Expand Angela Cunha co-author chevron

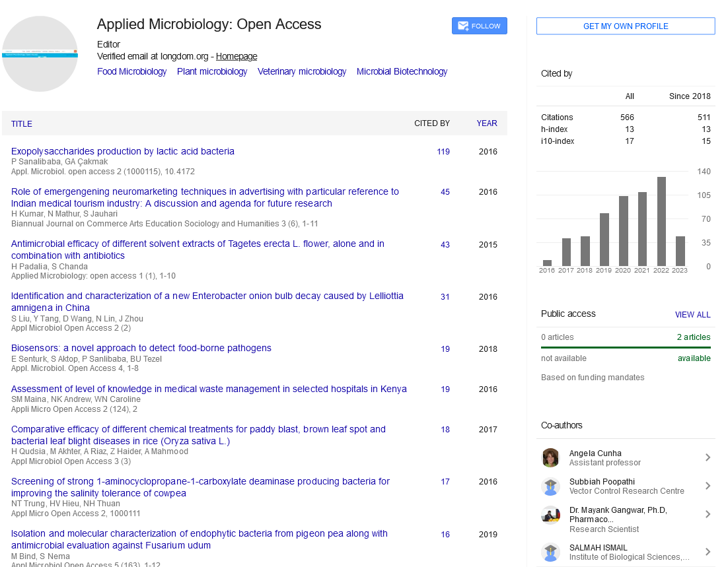point(708,458)
